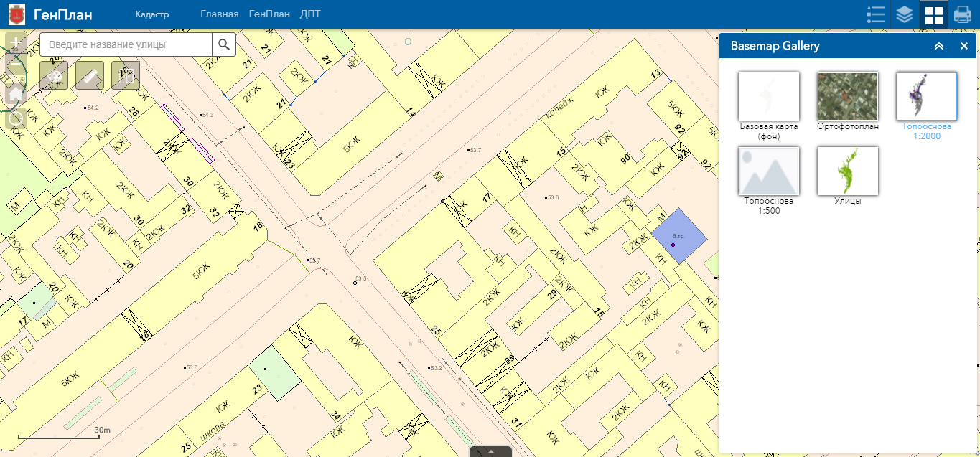The image size is (980, 457).
Task: Click the default extent home button
Action: (x=15, y=94)
